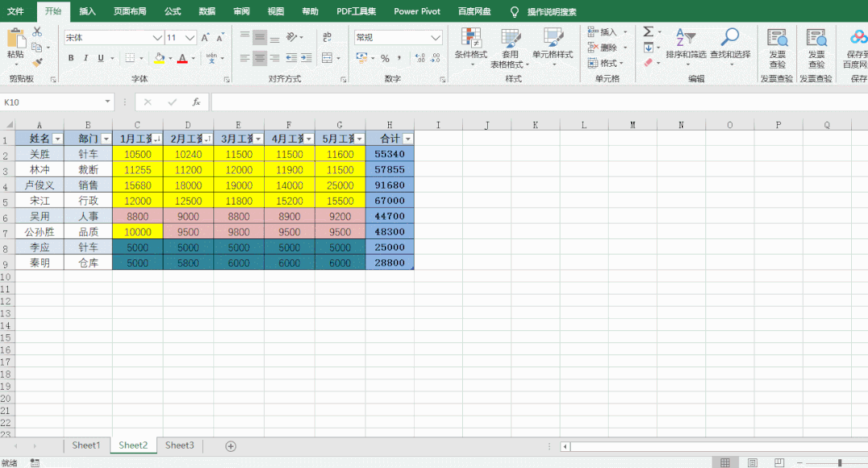Select cell with total 91680
The width and height of the screenshot is (868, 468).
(x=390, y=185)
